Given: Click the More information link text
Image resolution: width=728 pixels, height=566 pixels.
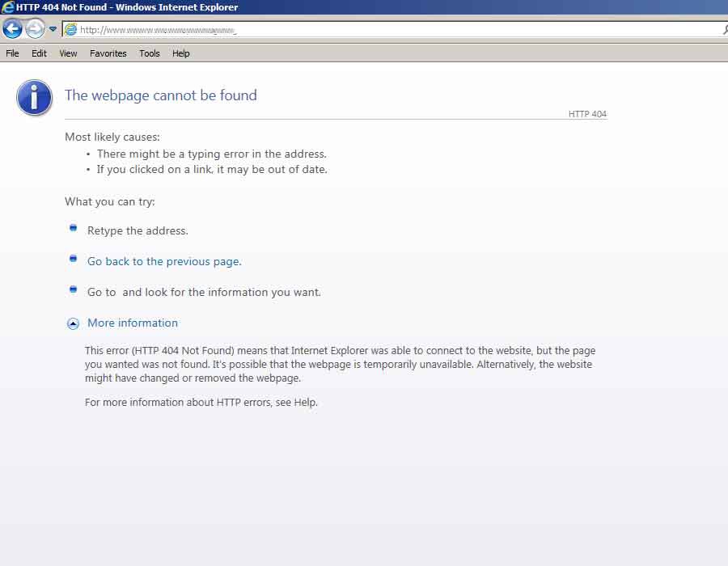Looking at the screenshot, I should point(133,323).
